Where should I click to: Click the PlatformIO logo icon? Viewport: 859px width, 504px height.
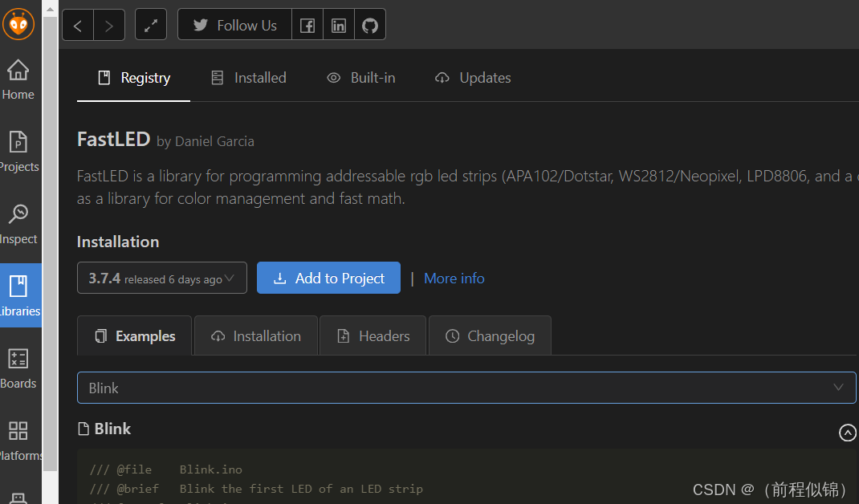18,24
